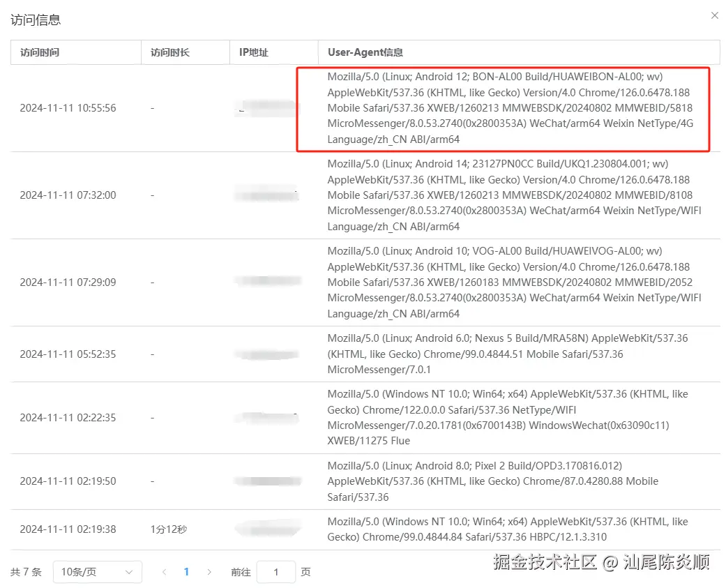
Task: Click the 前往 page jump input field
Action: click(276, 571)
